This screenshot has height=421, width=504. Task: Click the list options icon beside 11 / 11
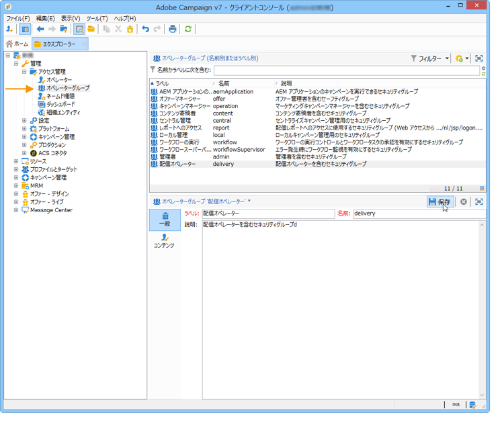point(482,188)
